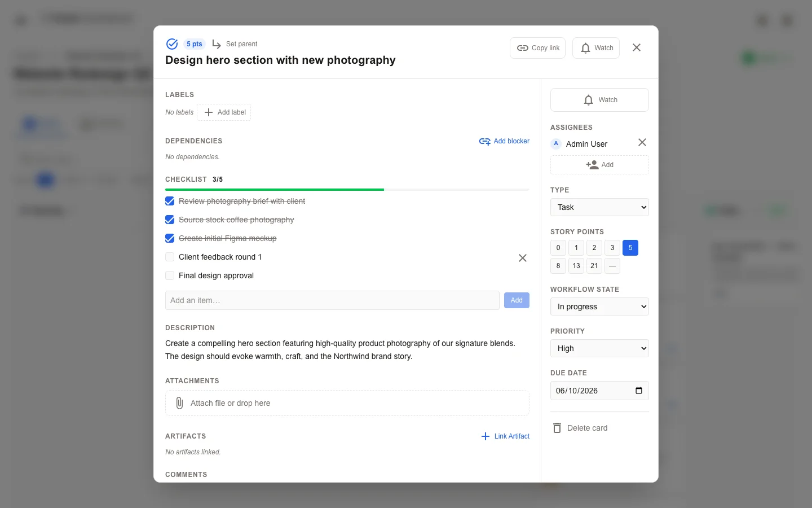Set story points to 1

coord(576,248)
